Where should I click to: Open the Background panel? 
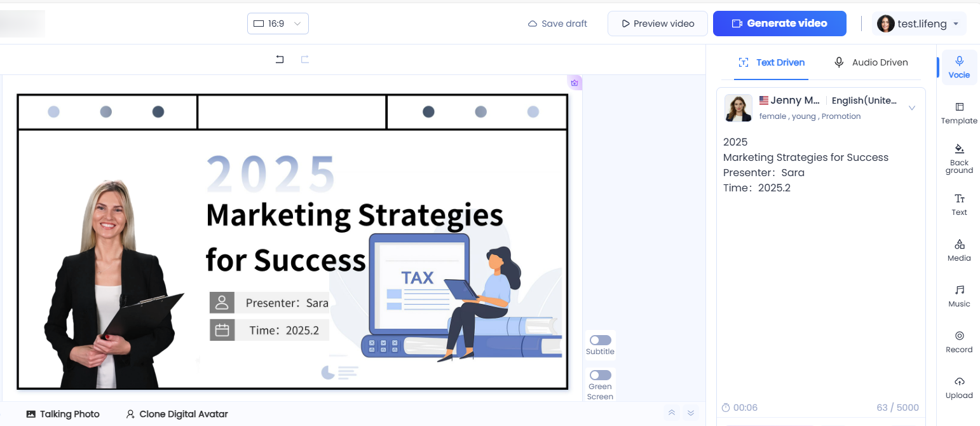pyautogui.click(x=959, y=158)
